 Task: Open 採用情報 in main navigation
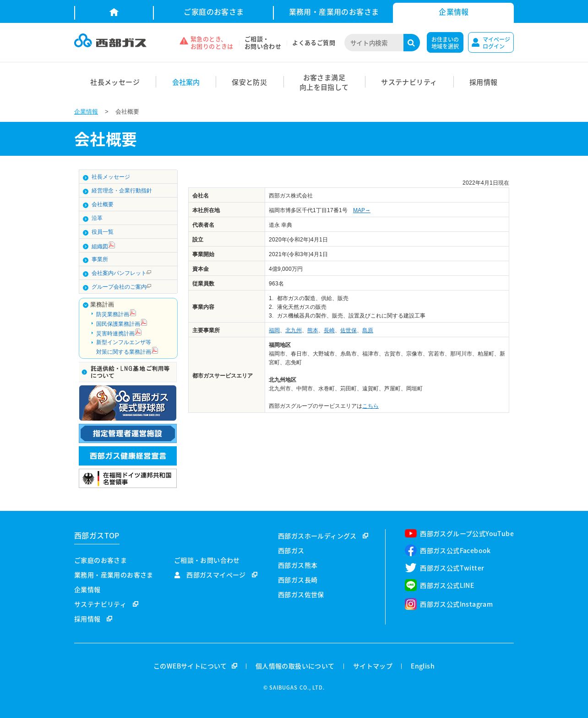coord(483,82)
